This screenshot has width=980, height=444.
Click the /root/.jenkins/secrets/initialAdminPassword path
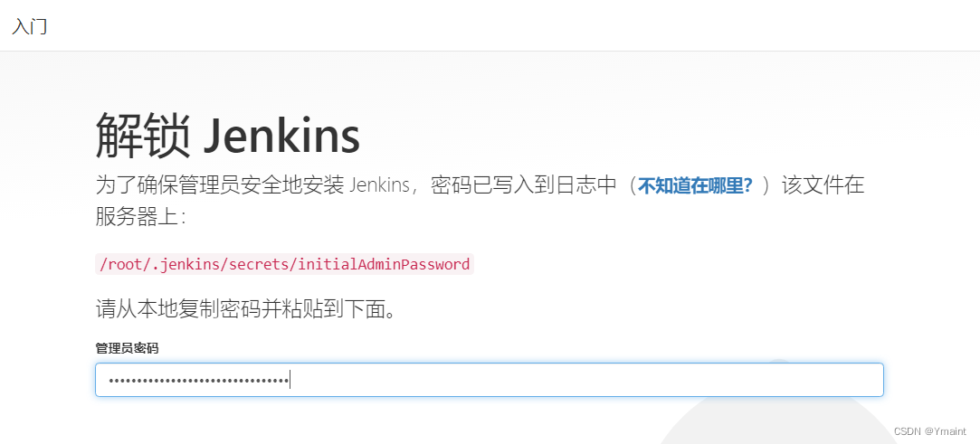tap(284, 263)
